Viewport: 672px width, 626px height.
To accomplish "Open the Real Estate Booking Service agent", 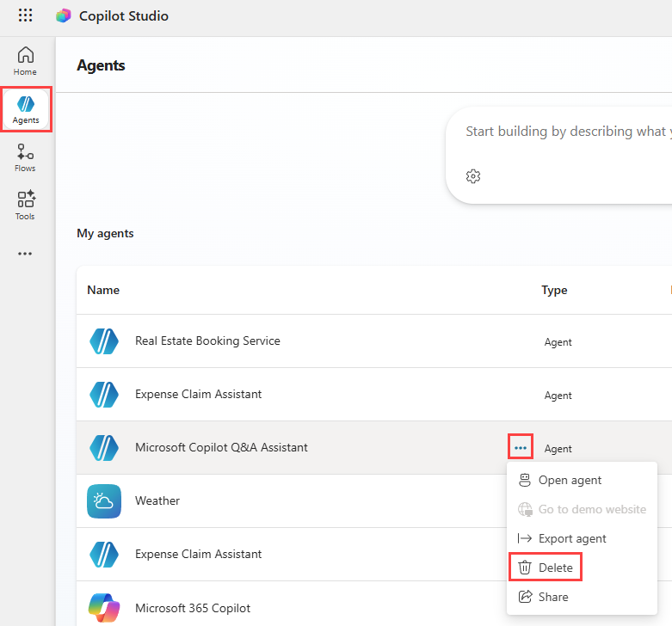I will 207,341.
